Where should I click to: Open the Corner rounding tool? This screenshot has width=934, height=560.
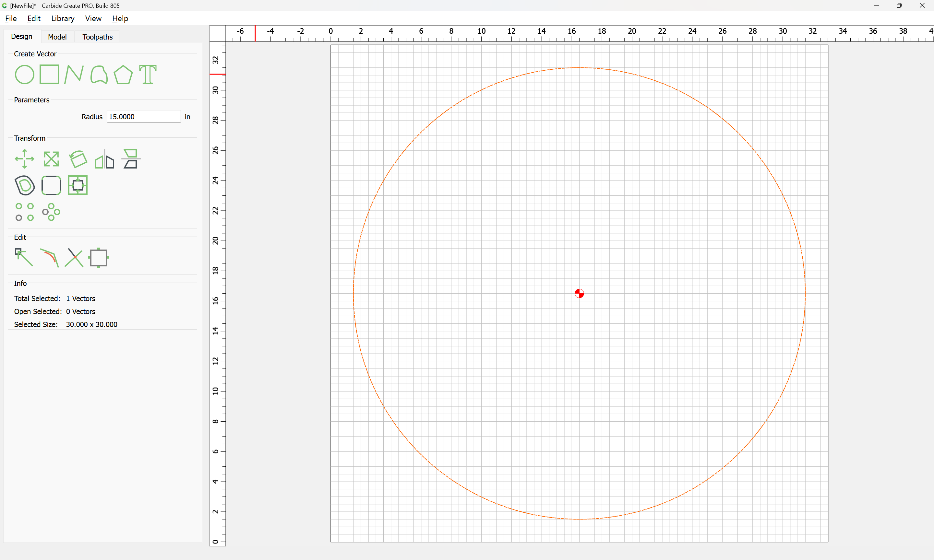click(x=51, y=185)
